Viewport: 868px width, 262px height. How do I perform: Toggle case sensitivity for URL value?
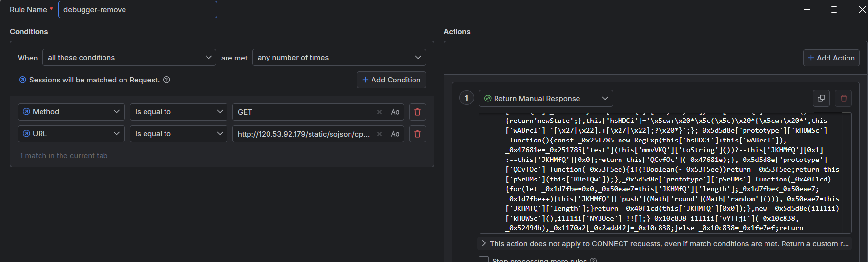[395, 134]
